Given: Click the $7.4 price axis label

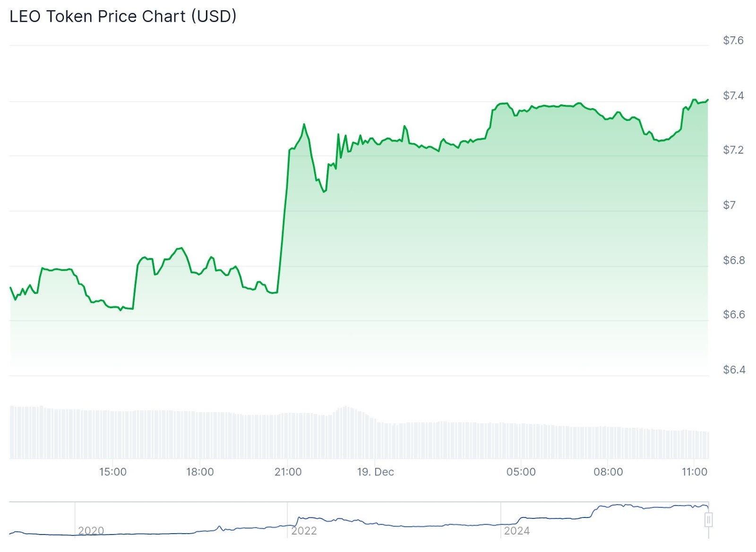Looking at the screenshot, I should [x=733, y=95].
